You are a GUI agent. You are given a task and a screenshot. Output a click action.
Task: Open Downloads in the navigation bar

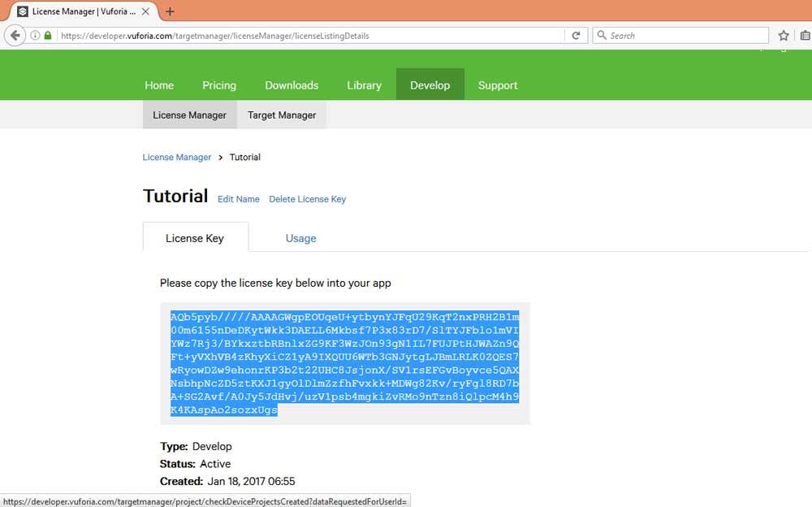pyautogui.click(x=292, y=85)
